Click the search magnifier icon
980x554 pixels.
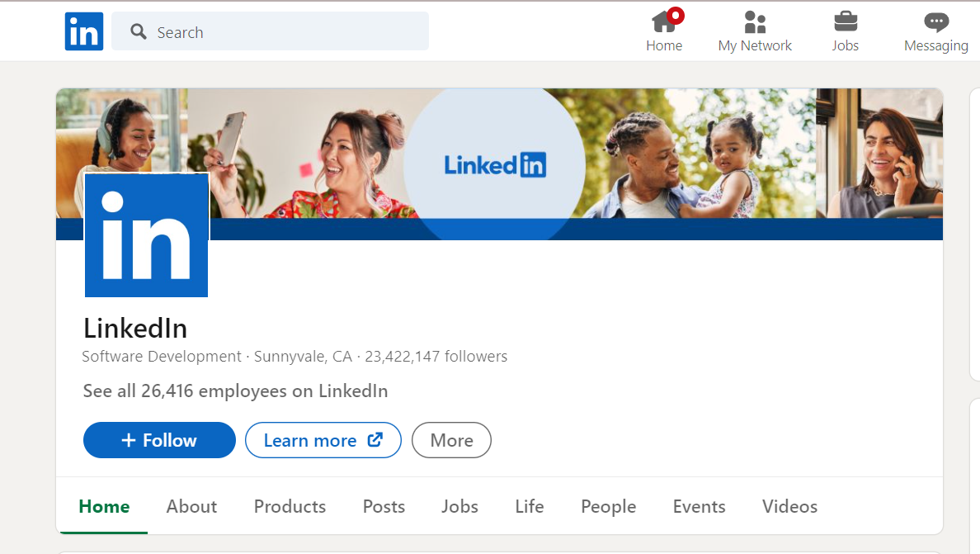pos(138,31)
